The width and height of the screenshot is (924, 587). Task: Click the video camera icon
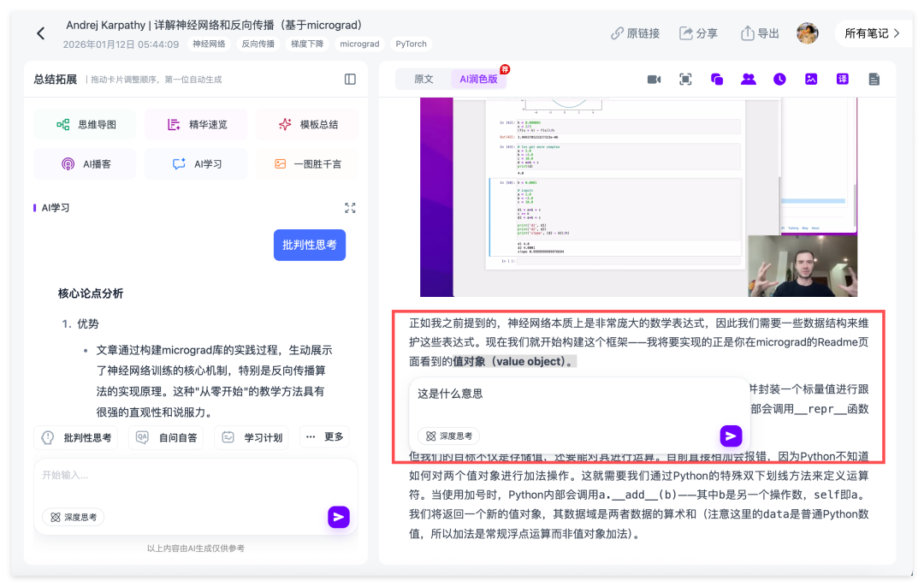click(654, 79)
